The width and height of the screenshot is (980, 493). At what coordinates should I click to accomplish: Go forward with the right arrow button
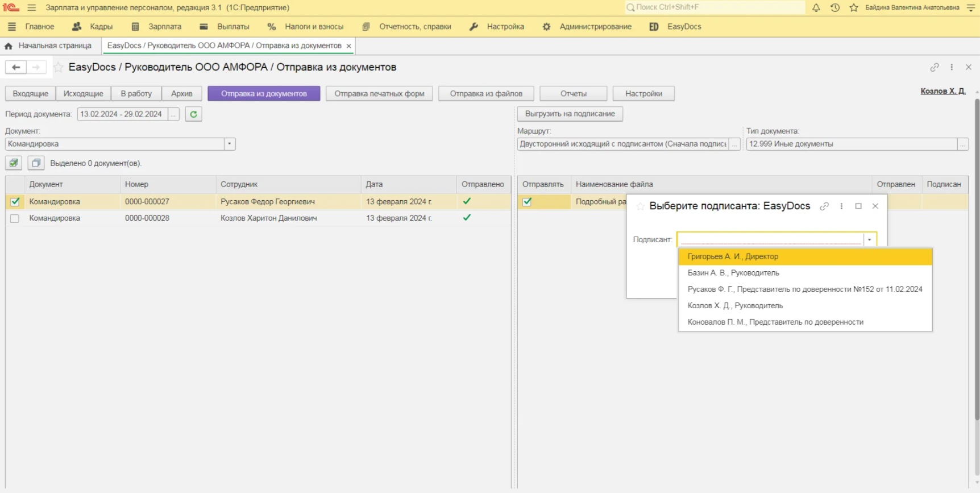pos(36,67)
